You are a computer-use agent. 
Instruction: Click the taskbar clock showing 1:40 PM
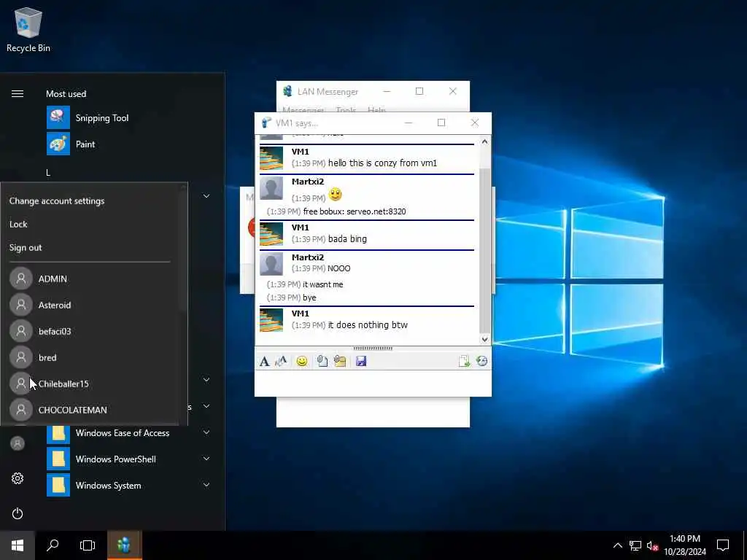point(685,545)
